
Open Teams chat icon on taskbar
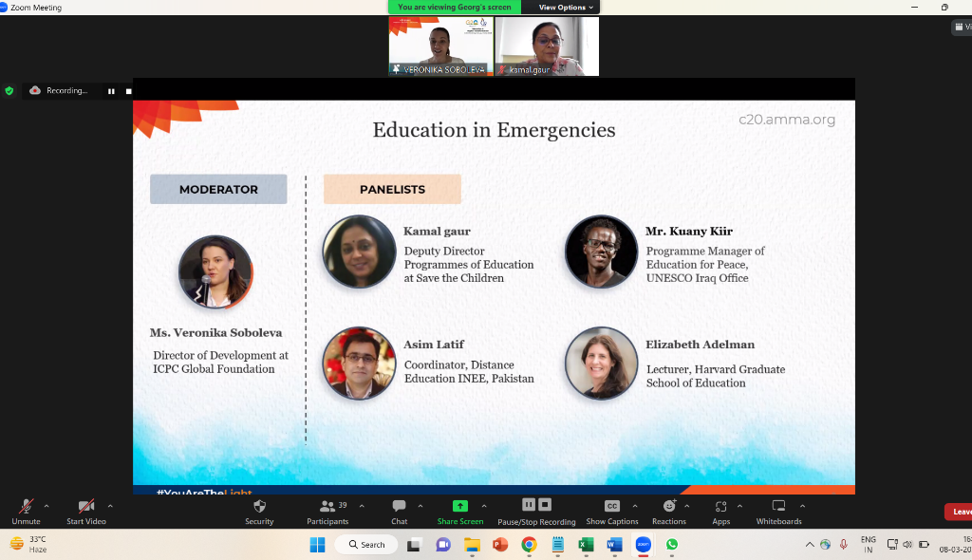[x=442, y=545]
